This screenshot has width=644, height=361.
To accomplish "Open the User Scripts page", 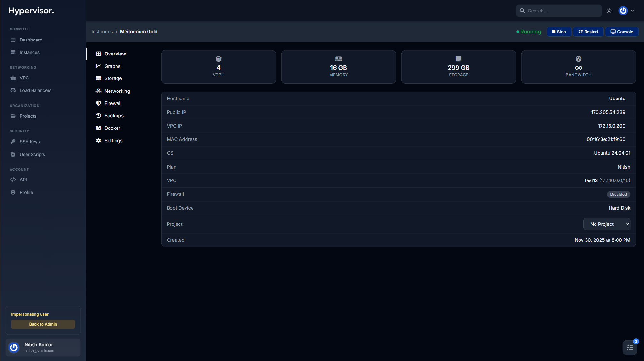I will pyautogui.click(x=32, y=154).
